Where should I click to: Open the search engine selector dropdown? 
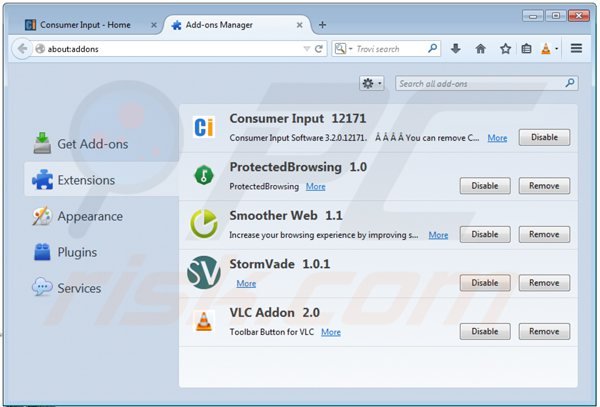(344, 49)
